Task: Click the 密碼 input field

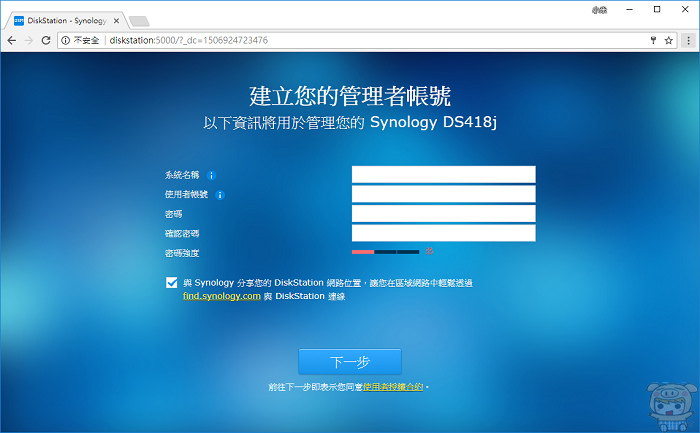Action: pyautogui.click(x=443, y=213)
